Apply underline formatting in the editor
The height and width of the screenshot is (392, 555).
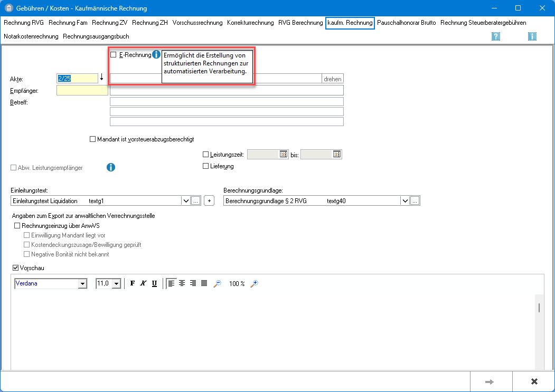point(154,283)
